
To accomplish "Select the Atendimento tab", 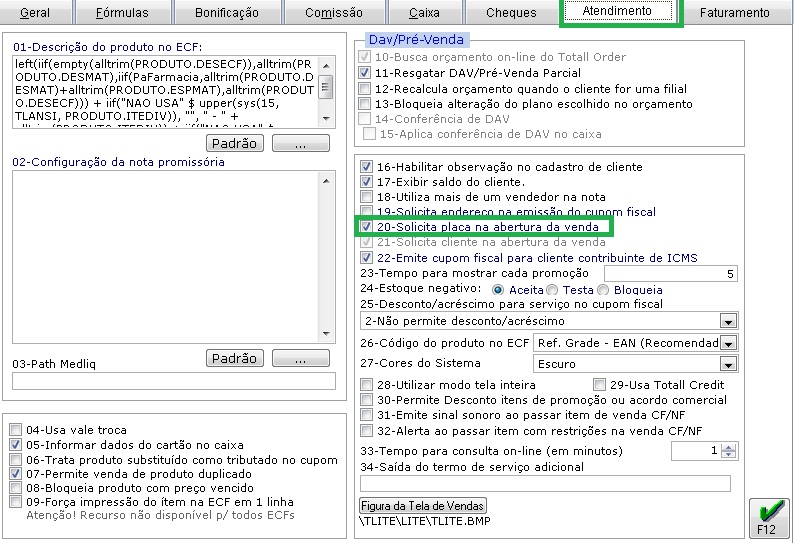I will tap(617, 11).
